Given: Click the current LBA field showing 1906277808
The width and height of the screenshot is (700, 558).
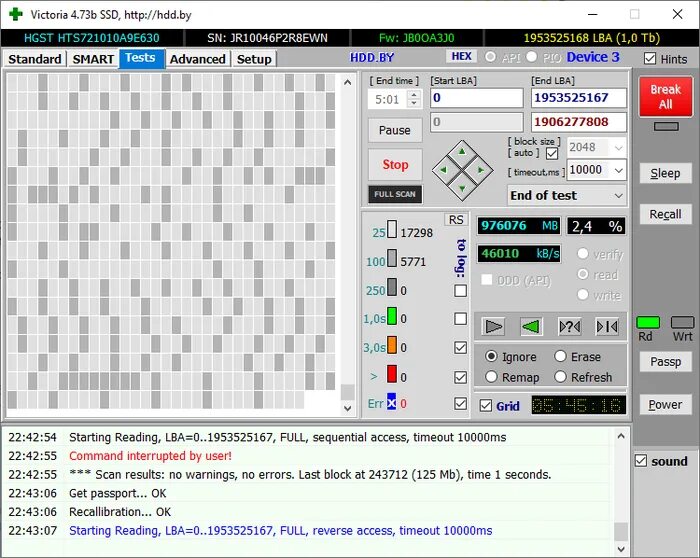Looking at the screenshot, I should pyautogui.click(x=579, y=122).
